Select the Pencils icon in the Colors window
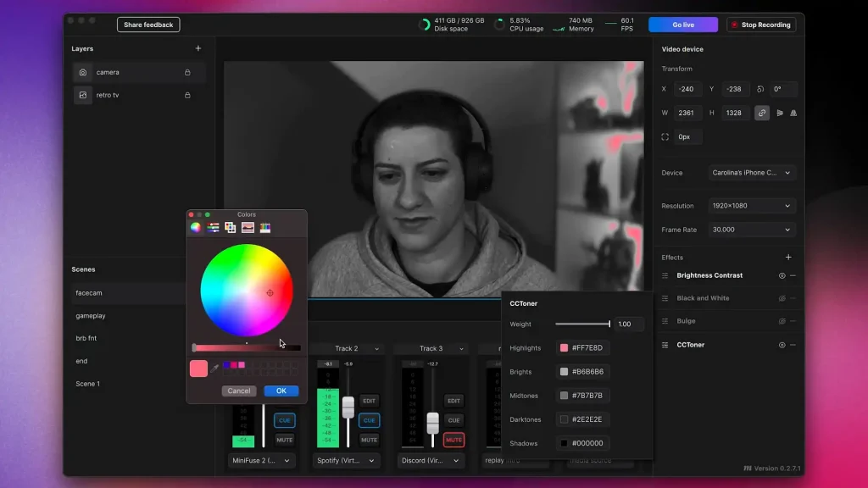The height and width of the screenshot is (488, 868). point(266,227)
